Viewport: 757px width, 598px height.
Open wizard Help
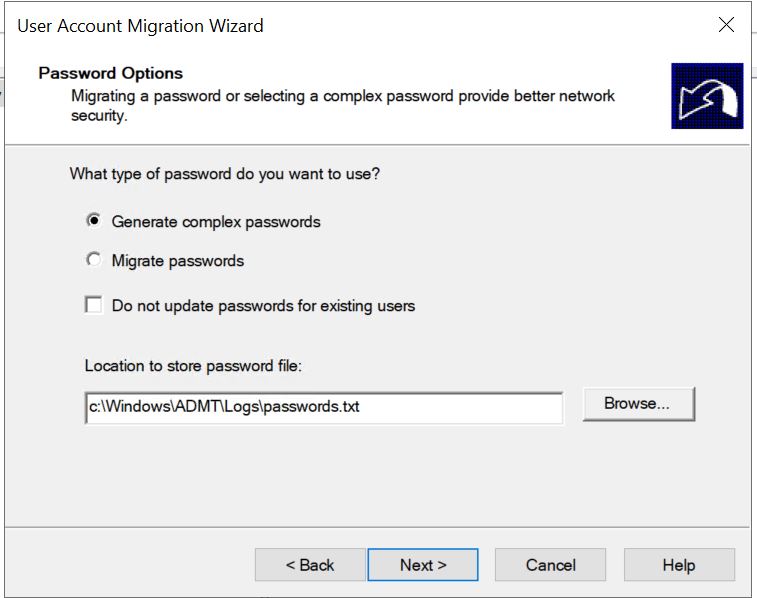(x=679, y=565)
